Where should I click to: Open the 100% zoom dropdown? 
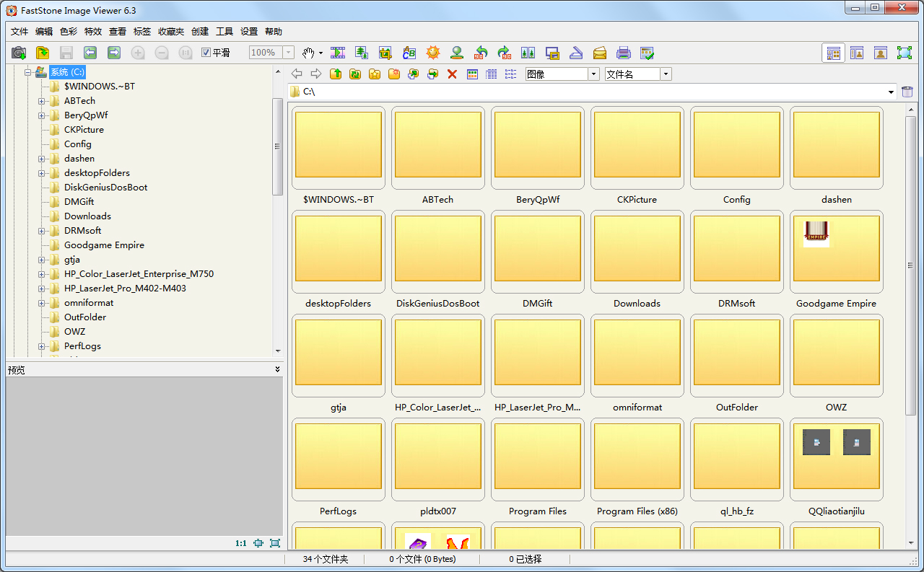tap(289, 53)
